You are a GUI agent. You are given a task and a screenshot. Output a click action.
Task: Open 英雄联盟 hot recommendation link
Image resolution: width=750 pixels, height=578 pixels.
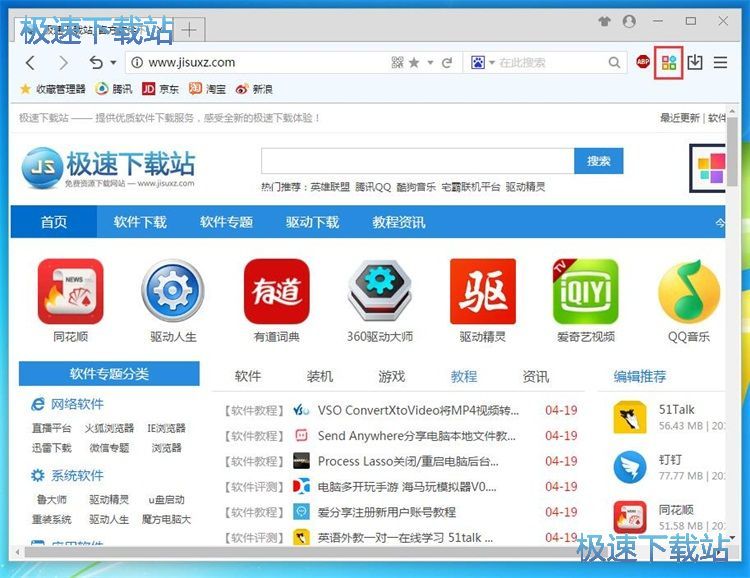(x=330, y=187)
